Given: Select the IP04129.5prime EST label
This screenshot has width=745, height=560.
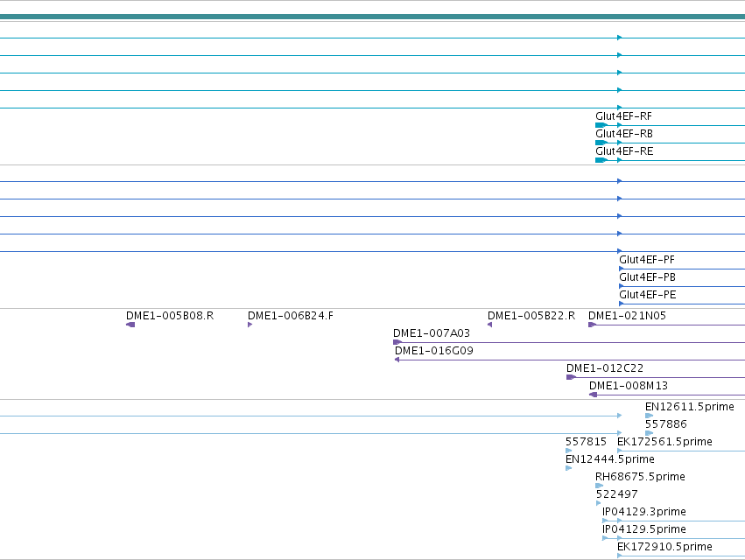Looking at the screenshot, I should point(643,530).
